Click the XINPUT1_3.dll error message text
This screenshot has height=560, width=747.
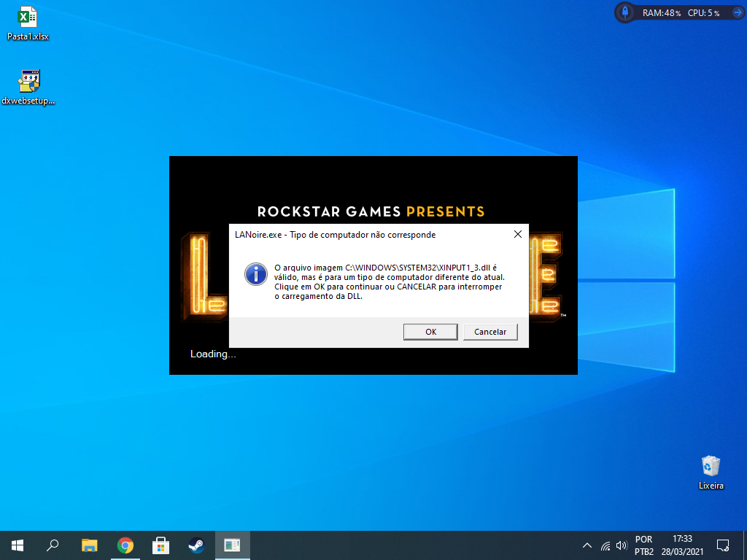point(389,282)
